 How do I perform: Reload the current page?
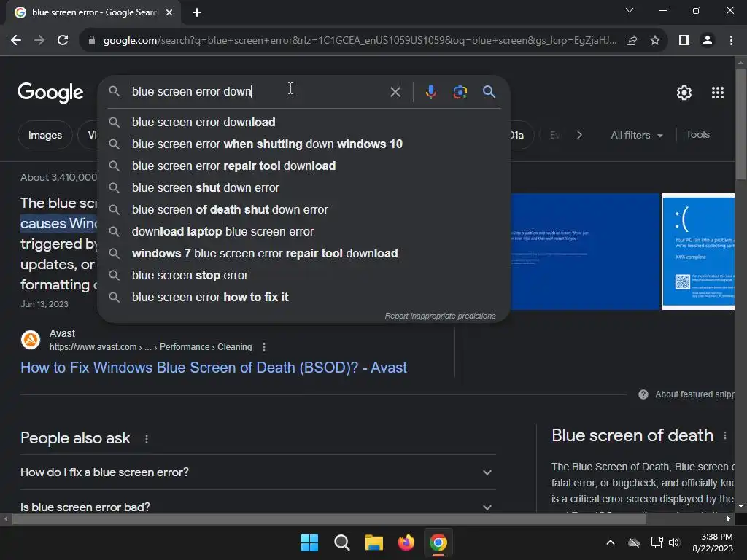point(63,41)
